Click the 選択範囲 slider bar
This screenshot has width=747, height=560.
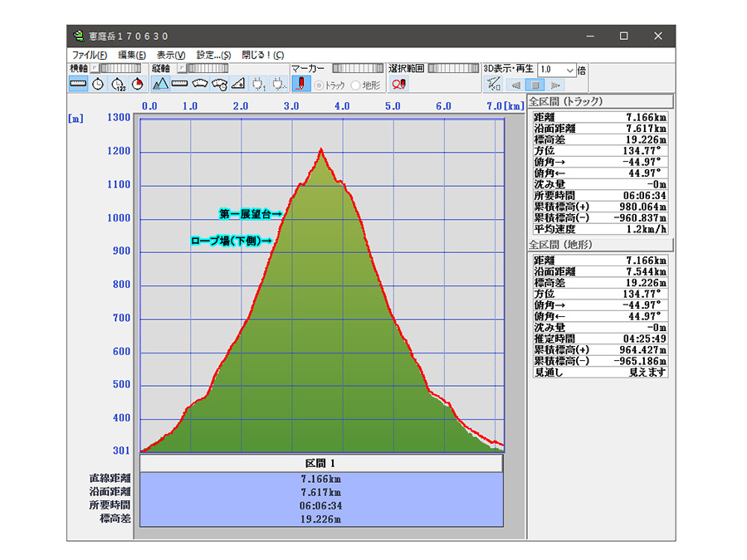pyautogui.click(x=453, y=69)
